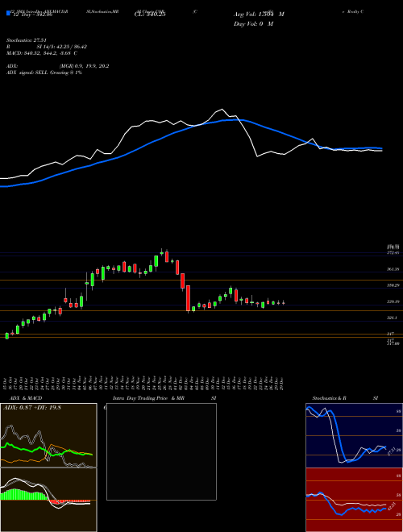Click the 339.19 price level label
This screenshot has width=403, height=532.
click(x=393, y=301)
